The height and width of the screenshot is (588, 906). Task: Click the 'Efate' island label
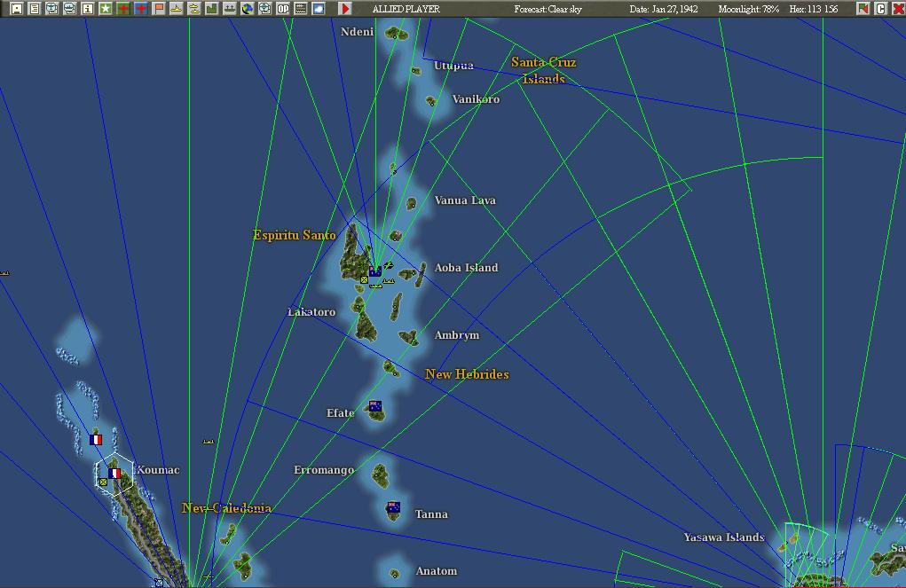(341, 413)
